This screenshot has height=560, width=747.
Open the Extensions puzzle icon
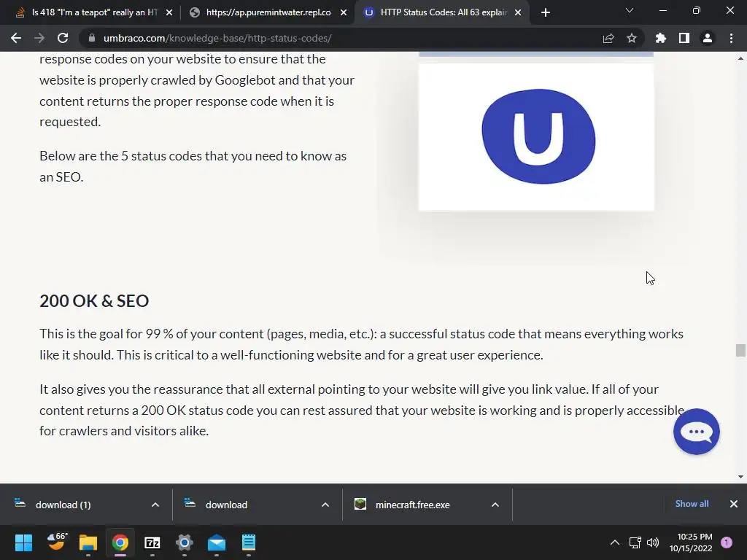click(x=661, y=38)
